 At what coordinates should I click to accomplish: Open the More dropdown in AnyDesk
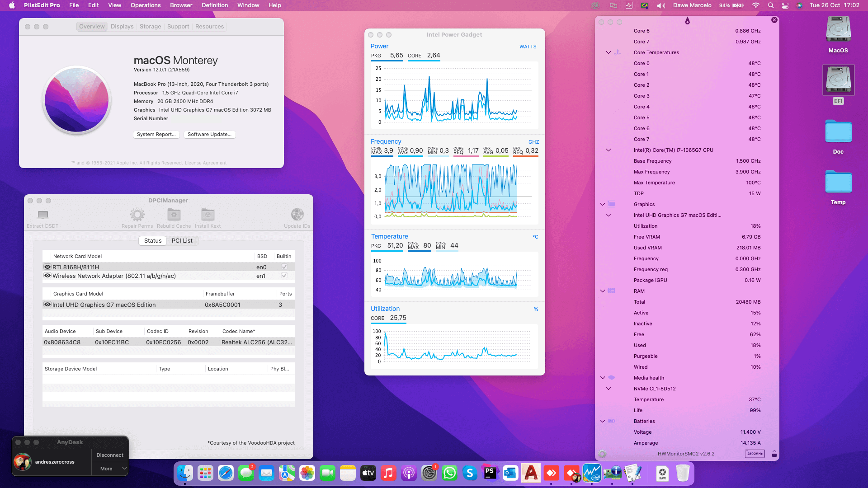[110, 469]
